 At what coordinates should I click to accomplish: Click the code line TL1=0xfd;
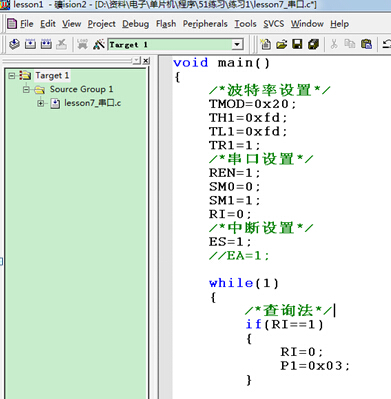[248, 132]
